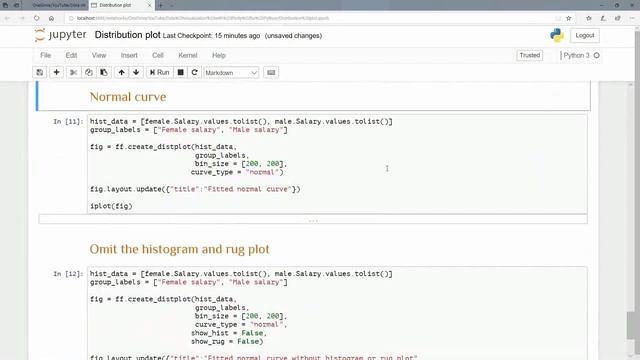
Task: Interrupt the kernel with stop icon
Action: [180, 72]
